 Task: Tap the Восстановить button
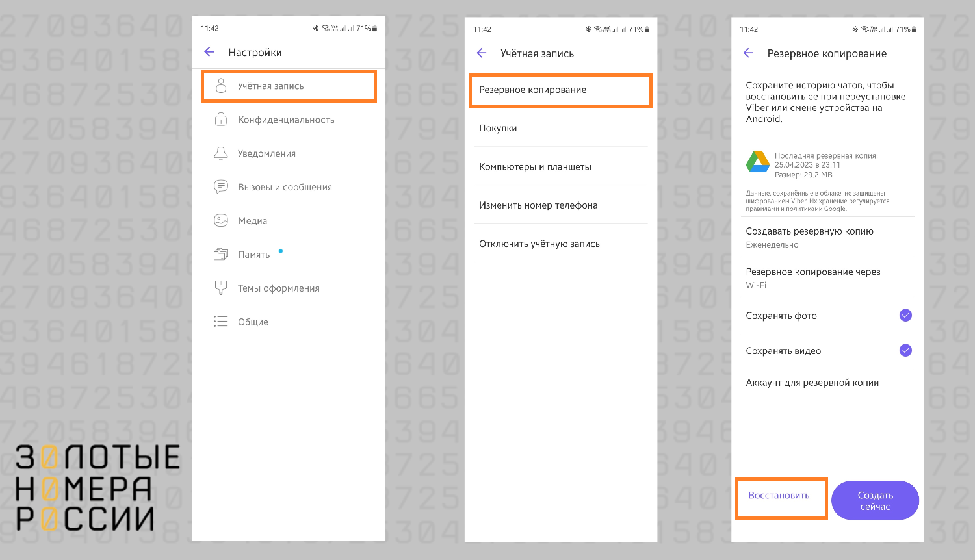click(781, 498)
